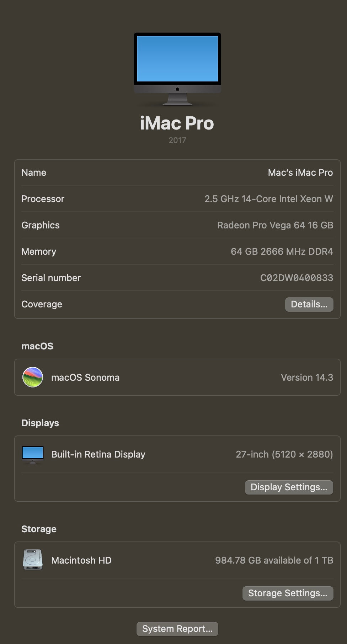Open Display Settings

[289, 487]
